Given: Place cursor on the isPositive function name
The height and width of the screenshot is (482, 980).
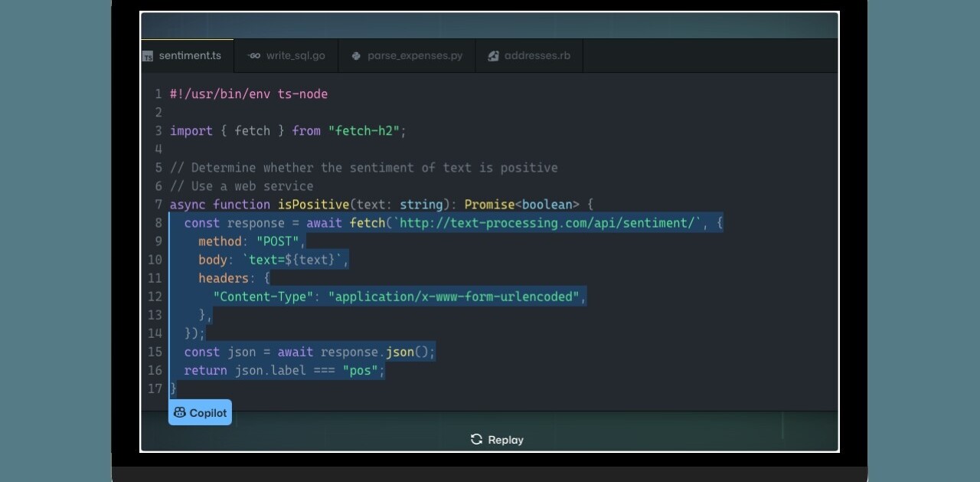Looking at the screenshot, I should [314, 205].
